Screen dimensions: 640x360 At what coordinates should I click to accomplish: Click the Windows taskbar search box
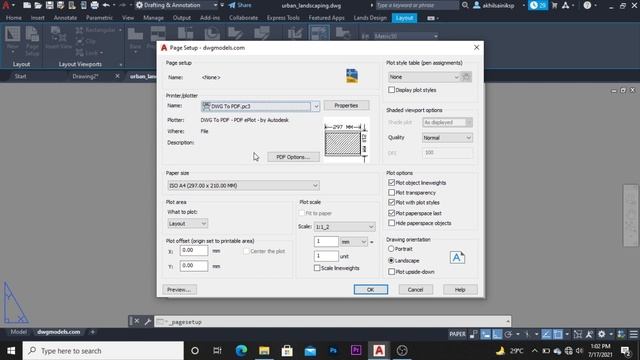pos(103,351)
